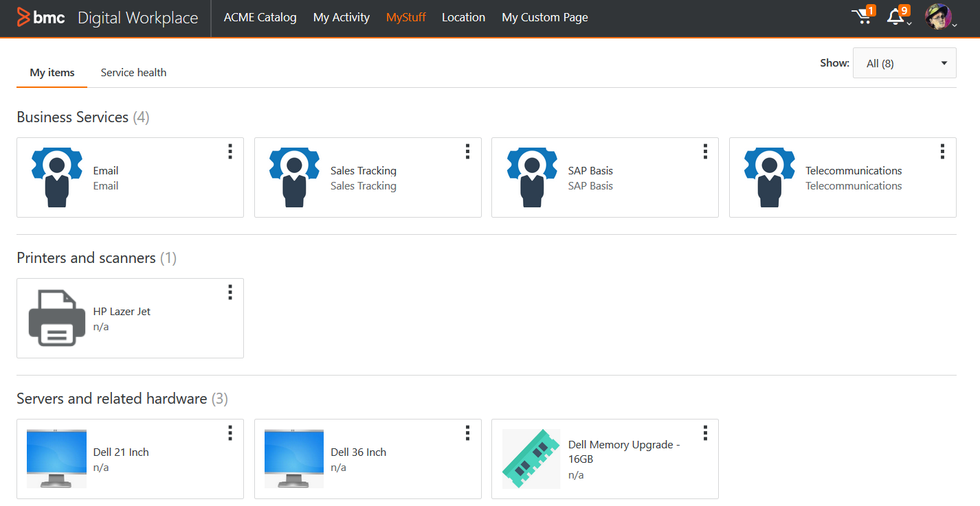Click the HP Lazer Jet printer icon
This screenshot has height=506, width=980.
click(57, 318)
